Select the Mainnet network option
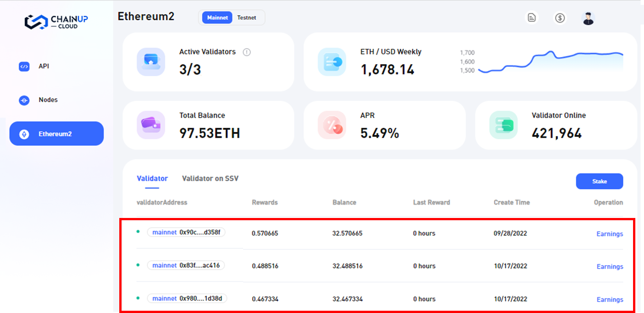Viewport: 644px width, 313px height. click(x=217, y=18)
